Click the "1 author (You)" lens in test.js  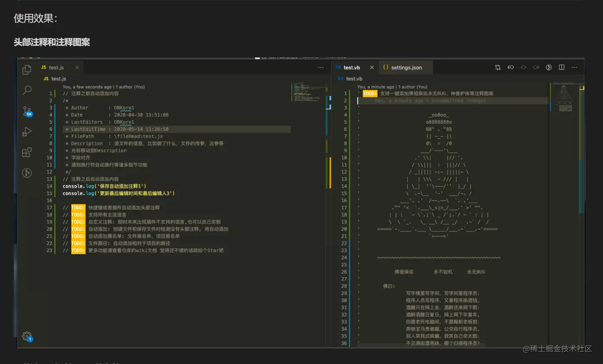click(x=130, y=87)
